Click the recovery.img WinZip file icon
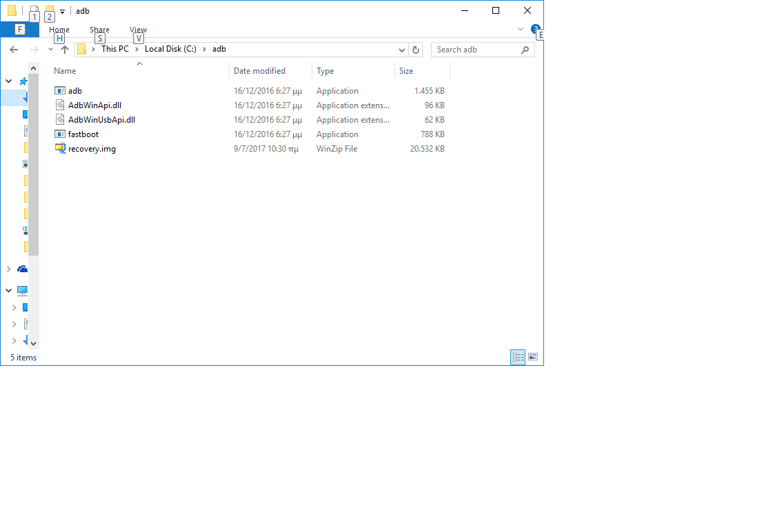Screen dimensions: 764x532 (60, 149)
